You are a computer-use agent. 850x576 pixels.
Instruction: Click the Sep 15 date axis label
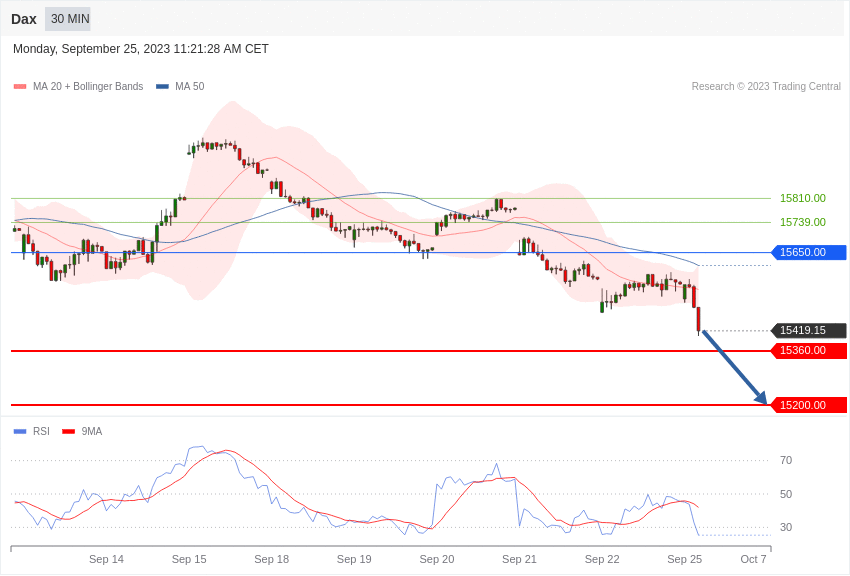pyautogui.click(x=189, y=559)
